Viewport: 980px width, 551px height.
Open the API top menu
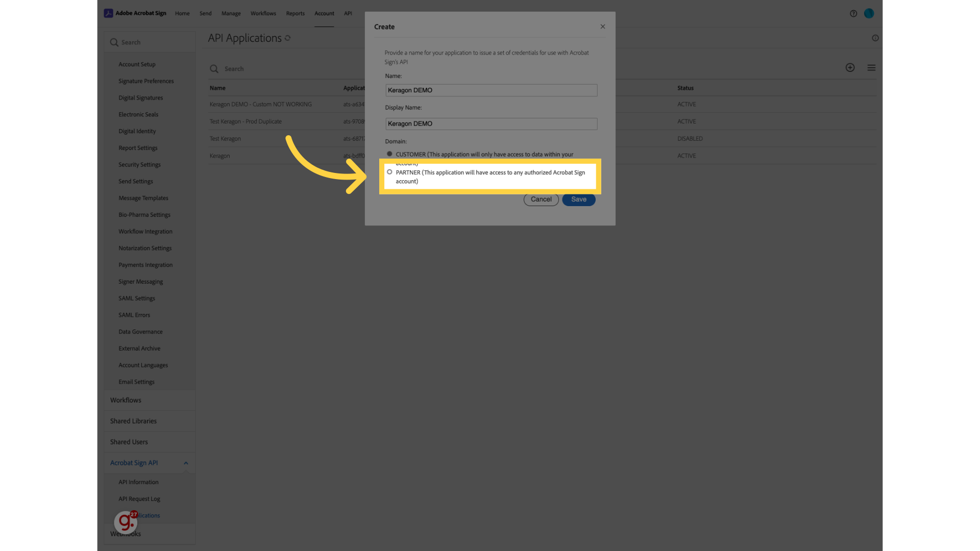click(348, 14)
